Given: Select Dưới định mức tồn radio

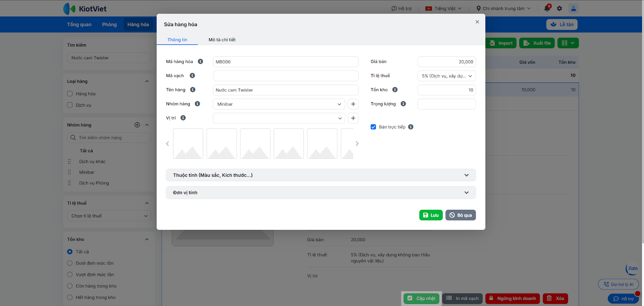Looking at the screenshot, I should [70, 263].
